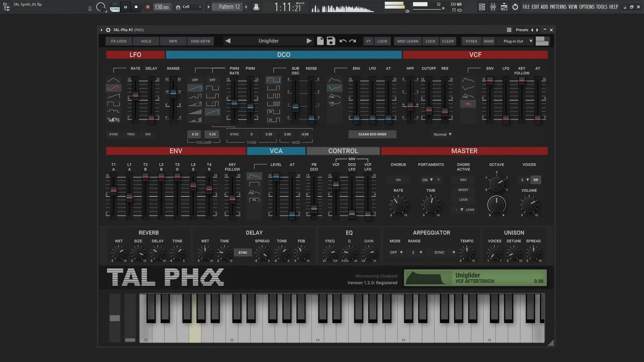Click the save preset floppy icon

pyautogui.click(x=331, y=41)
